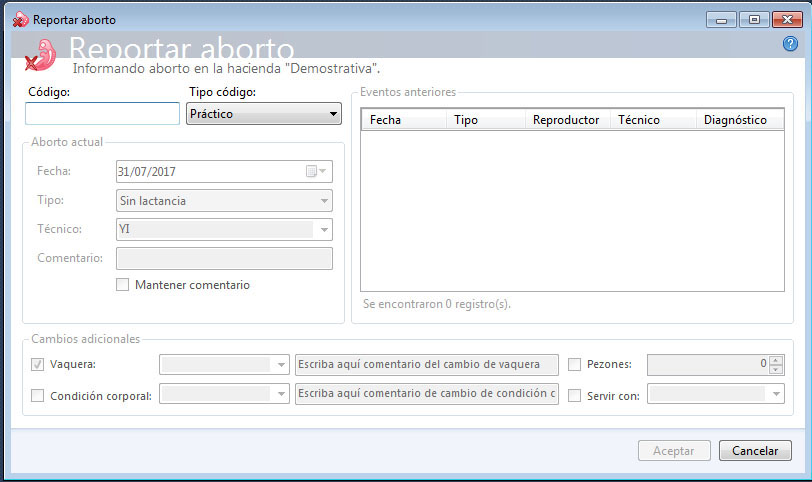812x482 pixels.
Task: Click the Código input field
Action: tap(103, 113)
